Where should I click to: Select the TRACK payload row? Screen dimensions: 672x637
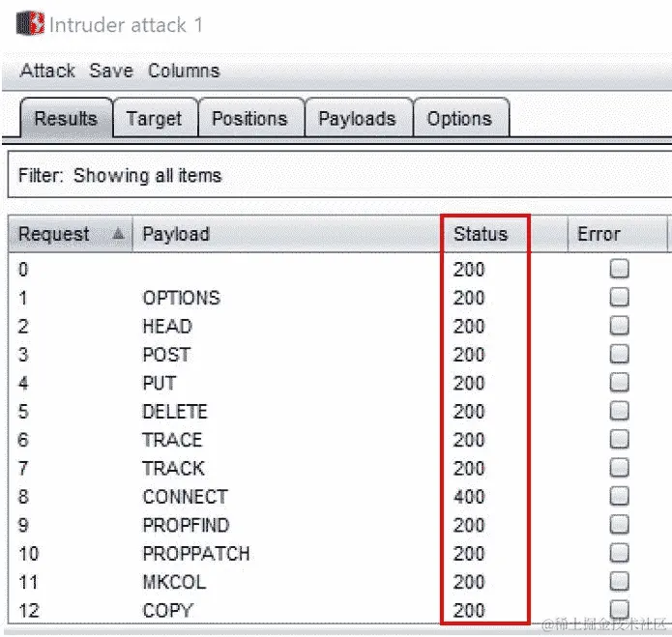click(338, 468)
